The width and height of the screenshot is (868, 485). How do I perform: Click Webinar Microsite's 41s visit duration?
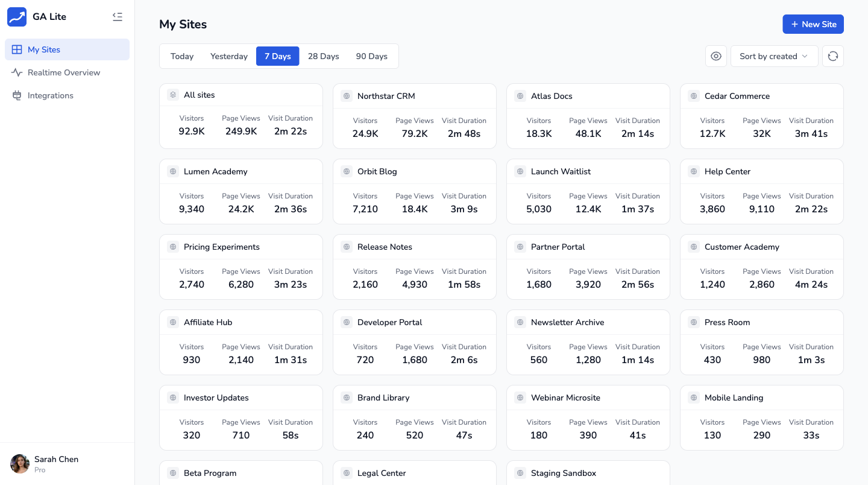[638, 435]
